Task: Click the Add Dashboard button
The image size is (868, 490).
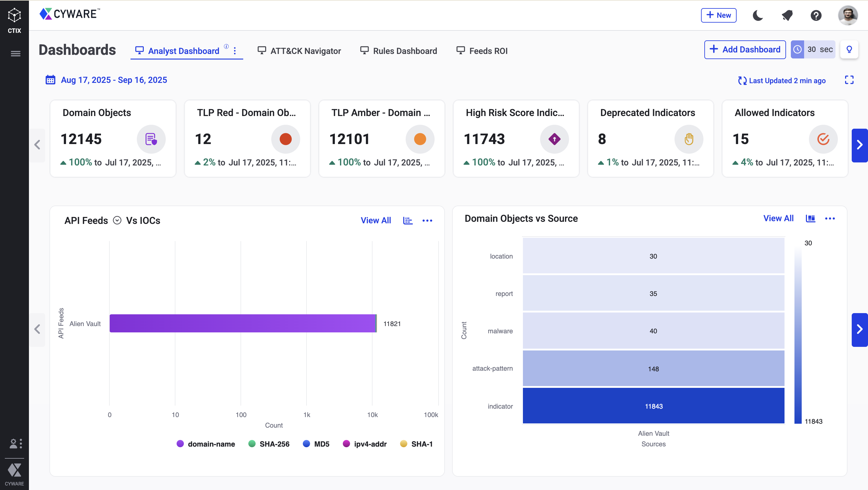Action: coord(744,49)
